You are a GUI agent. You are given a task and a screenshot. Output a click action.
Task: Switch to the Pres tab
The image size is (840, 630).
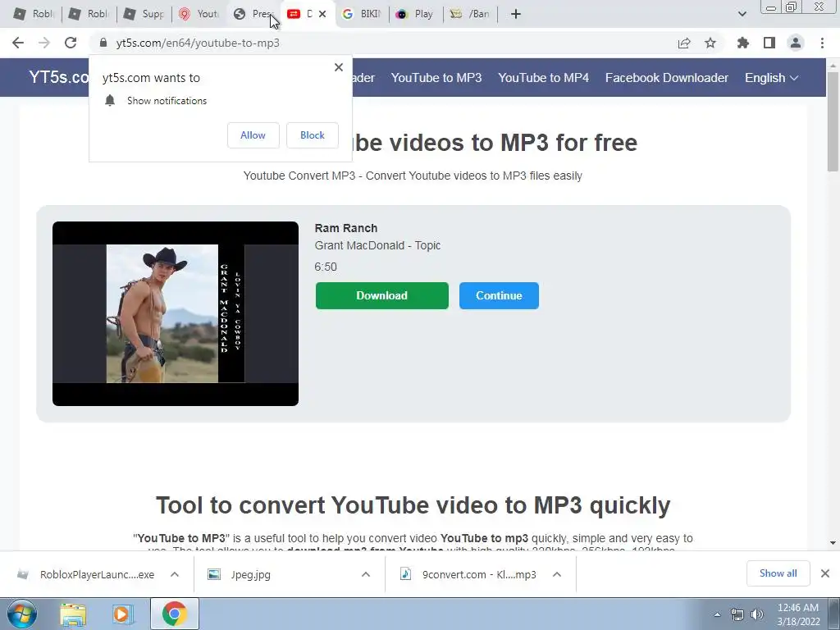(x=253, y=14)
